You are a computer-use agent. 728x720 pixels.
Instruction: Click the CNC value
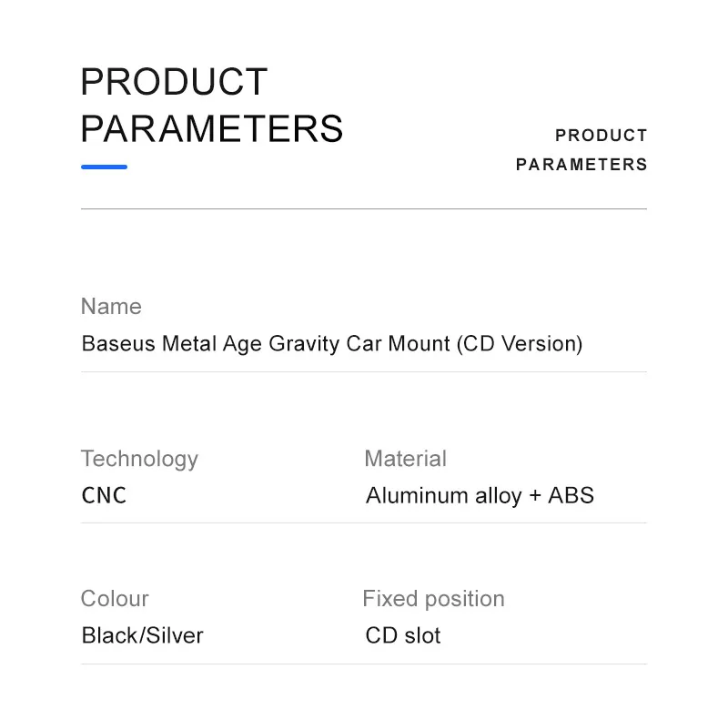point(104,496)
